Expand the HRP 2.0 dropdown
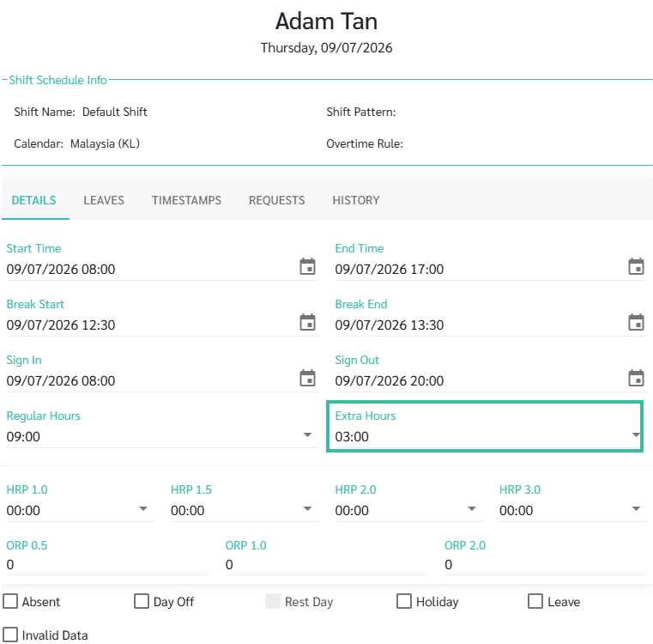The width and height of the screenshot is (653, 644). 471,508
